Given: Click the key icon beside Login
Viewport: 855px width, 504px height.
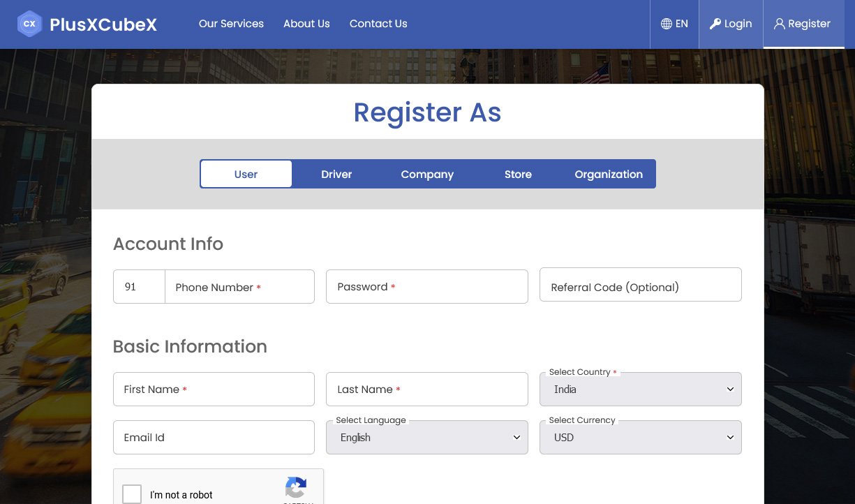Looking at the screenshot, I should (x=715, y=24).
